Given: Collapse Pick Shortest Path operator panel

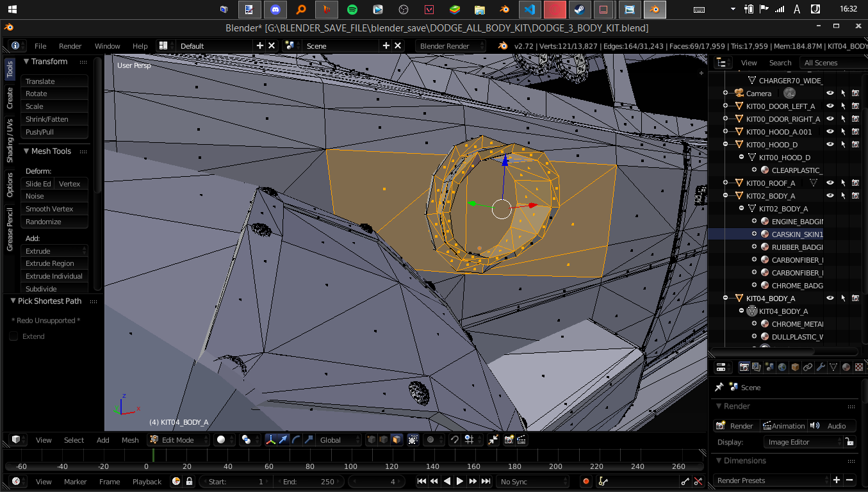Looking at the screenshot, I should 13,300.
